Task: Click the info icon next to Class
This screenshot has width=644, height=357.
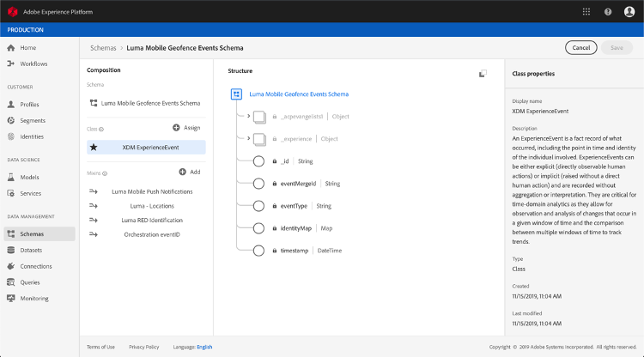Action: point(101,130)
